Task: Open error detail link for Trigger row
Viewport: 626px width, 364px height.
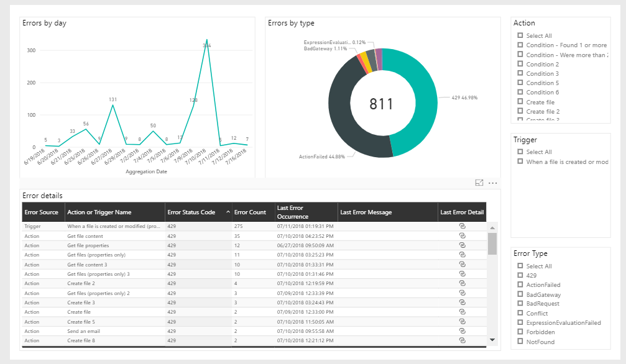Action: pos(463,226)
